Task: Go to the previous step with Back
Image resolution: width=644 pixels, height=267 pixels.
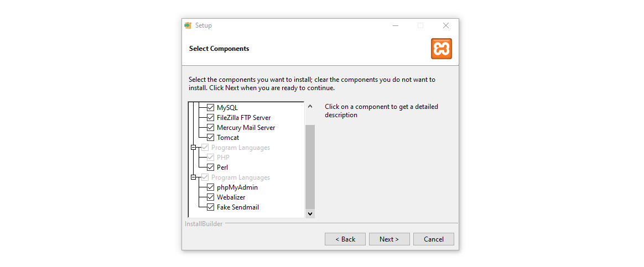Action: 345,239
